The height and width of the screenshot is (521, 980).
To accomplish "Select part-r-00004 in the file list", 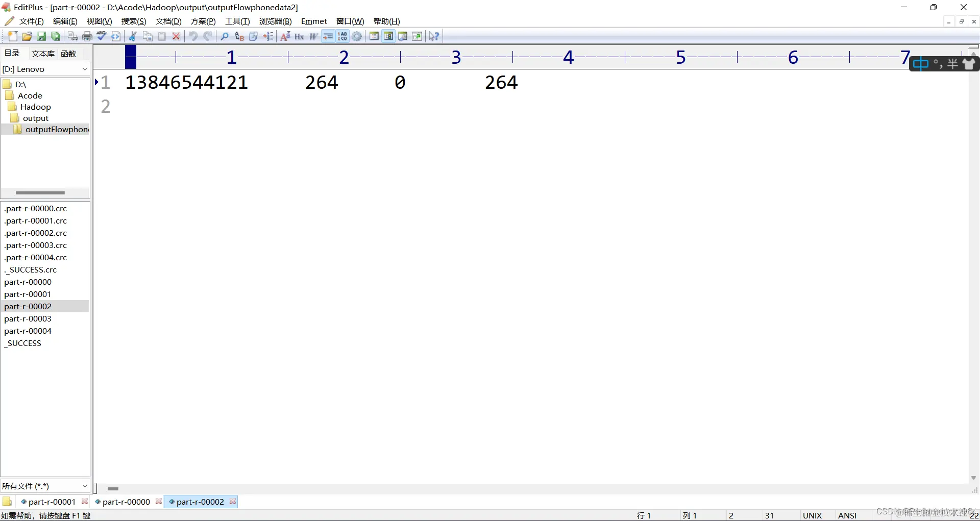I will tap(28, 331).
